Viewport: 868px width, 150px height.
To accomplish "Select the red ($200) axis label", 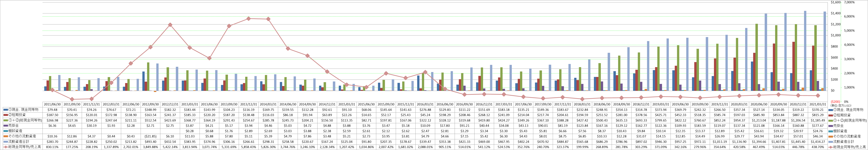I will pos(835,101).
